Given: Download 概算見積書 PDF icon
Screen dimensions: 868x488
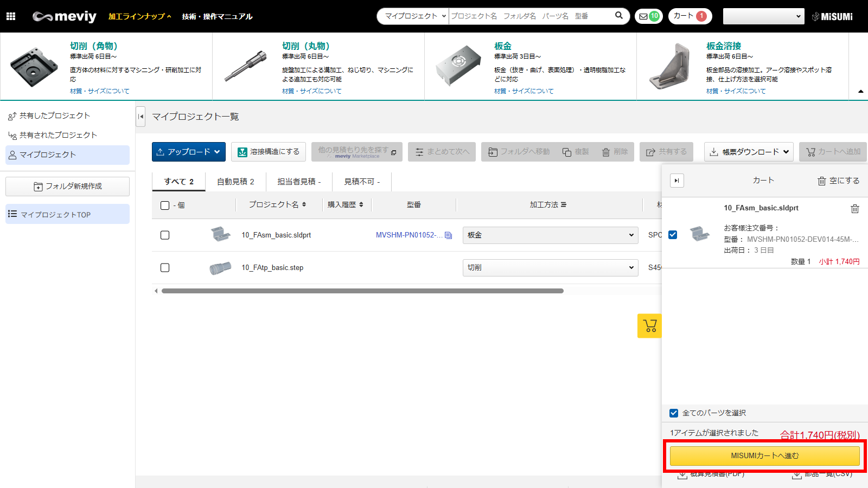Looking at the screenshot, I should [682, 475].
